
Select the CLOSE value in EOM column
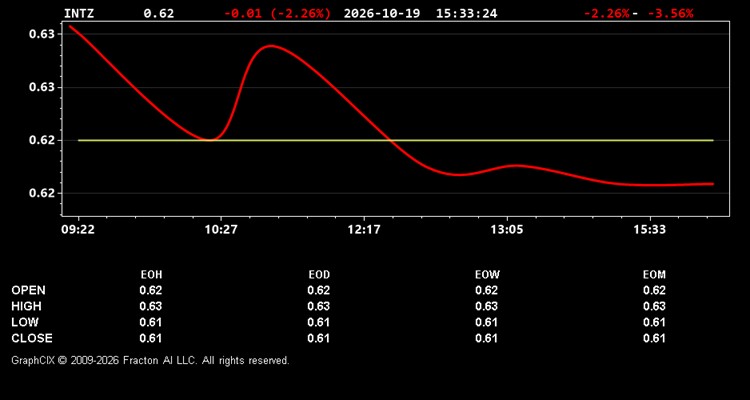point(654,338)
